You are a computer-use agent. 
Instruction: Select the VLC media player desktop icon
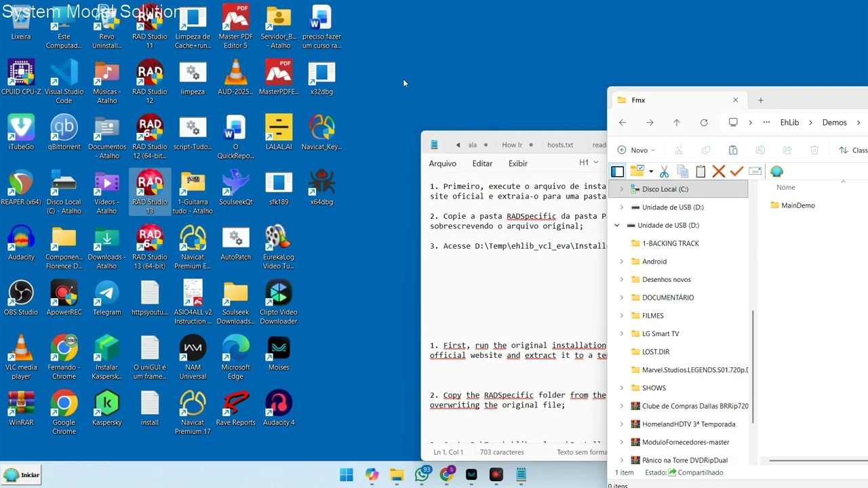point(21,357)
